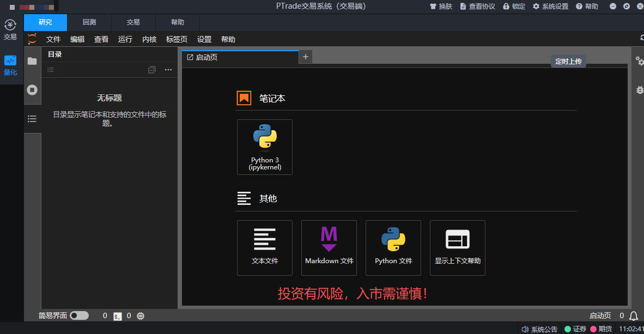The width and height of the screenshot is (644, 334).
Task: Open the 内核 menu
Action: pos(149,39)
